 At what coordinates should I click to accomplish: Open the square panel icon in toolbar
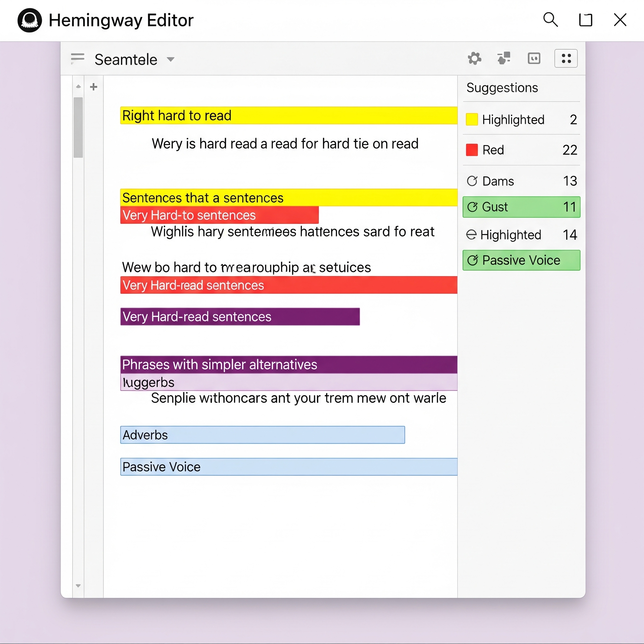(534, 58)
